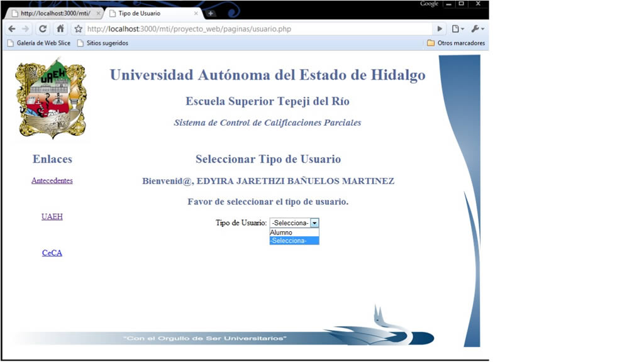
Task: Click the Enlaces heading
Action: (53, 159)
